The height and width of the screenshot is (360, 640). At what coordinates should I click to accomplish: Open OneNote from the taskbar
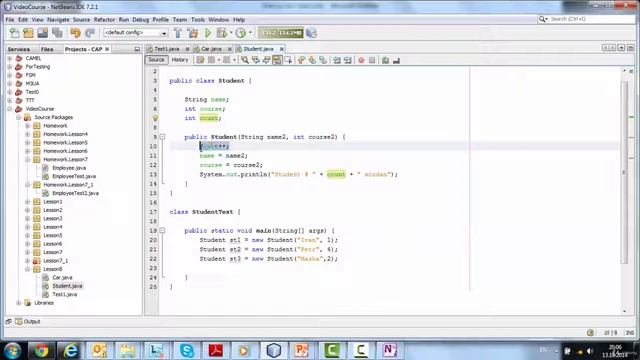point(389,350)
